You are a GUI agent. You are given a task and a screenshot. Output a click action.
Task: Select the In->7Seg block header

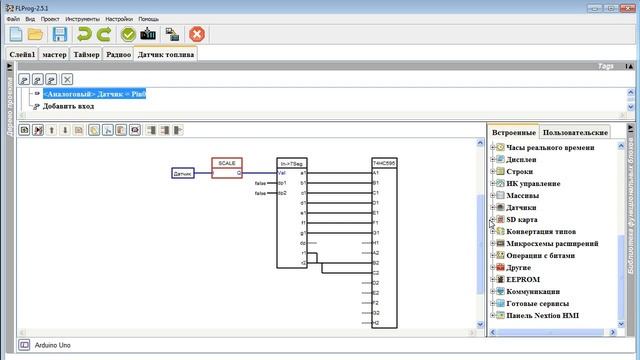292,163
